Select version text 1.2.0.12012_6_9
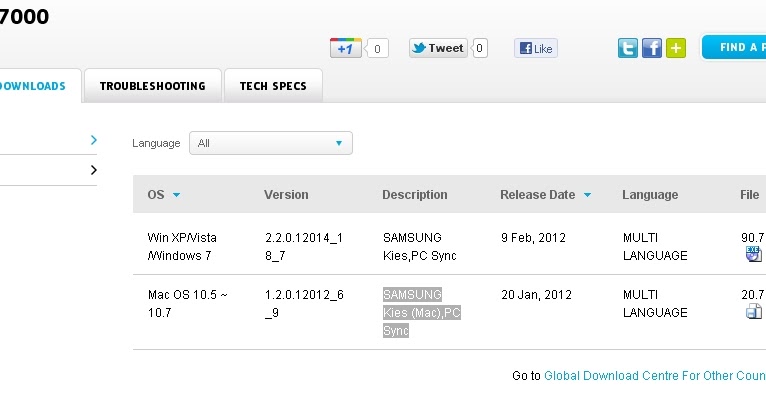Image resolution: width=766 pixels, height=402 pixels. tap(304, 304)
